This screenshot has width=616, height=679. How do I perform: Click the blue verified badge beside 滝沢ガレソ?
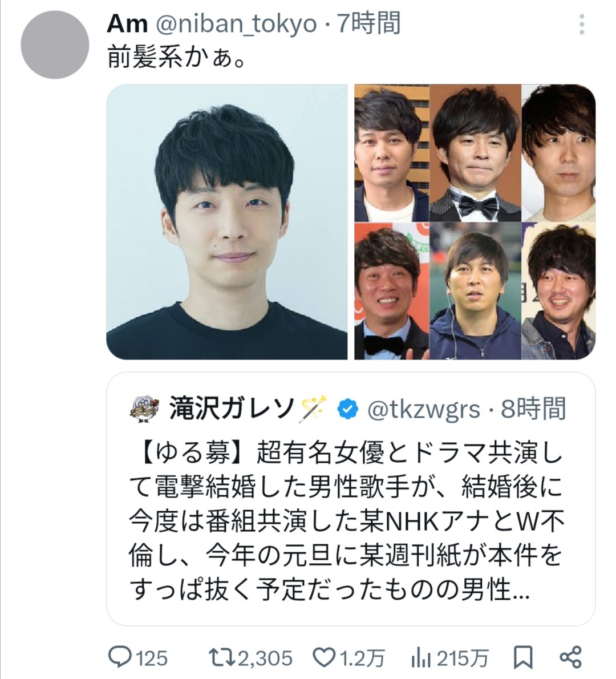(347, 409)
